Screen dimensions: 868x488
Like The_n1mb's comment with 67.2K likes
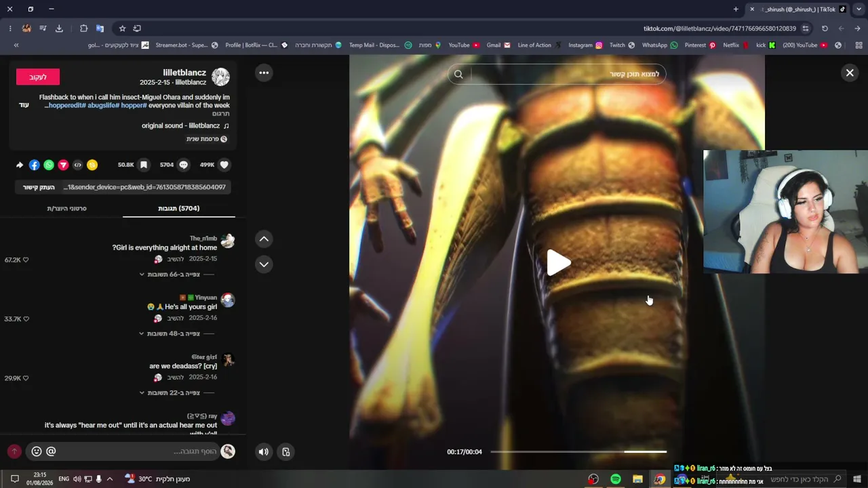pyautogui.click(x=26, y=260)
